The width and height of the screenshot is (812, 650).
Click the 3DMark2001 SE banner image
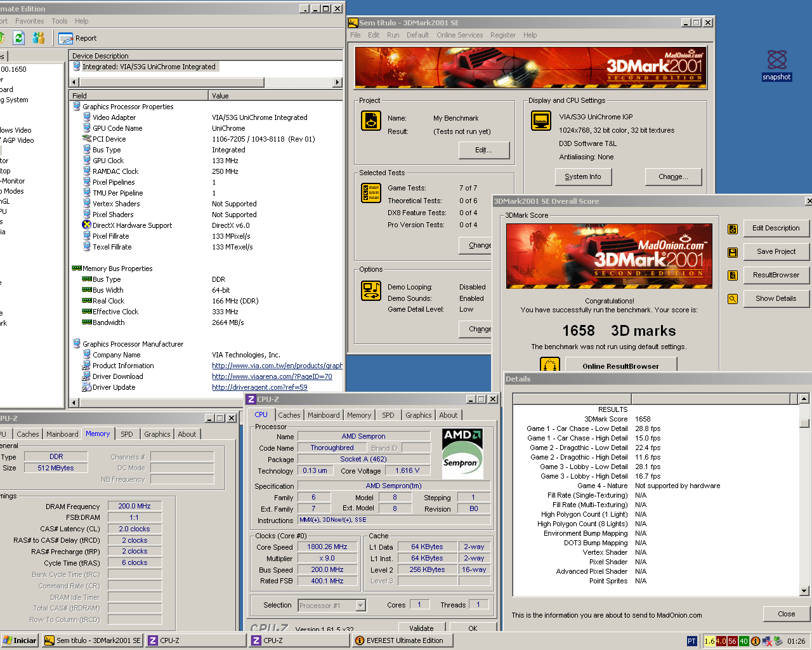tap(530, 67)
